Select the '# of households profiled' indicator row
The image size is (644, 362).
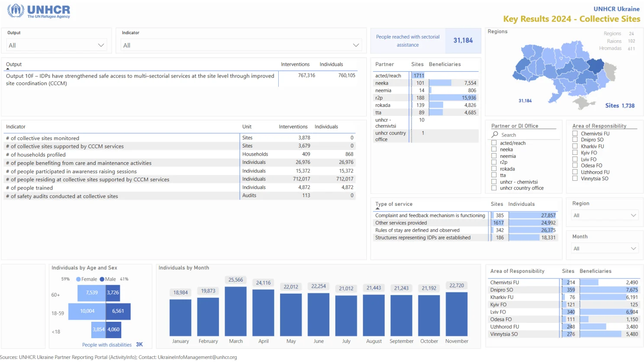tap(179, 154)
